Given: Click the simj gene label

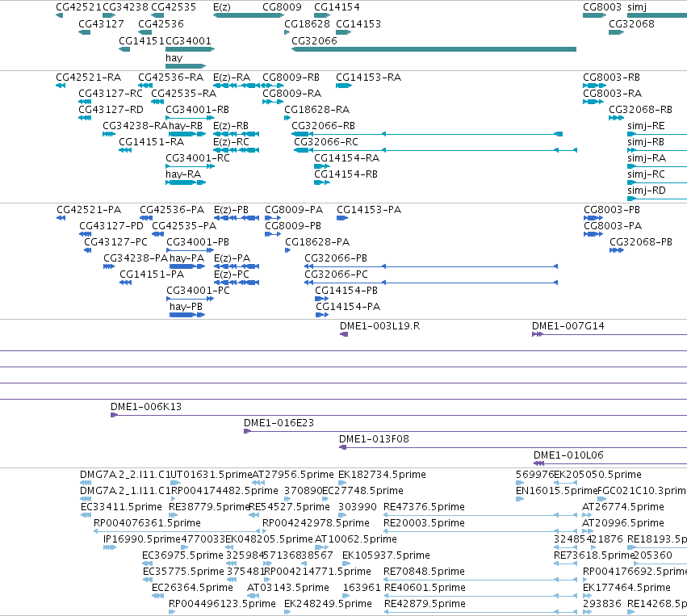Looking at the screenshot, I should 637,7.
